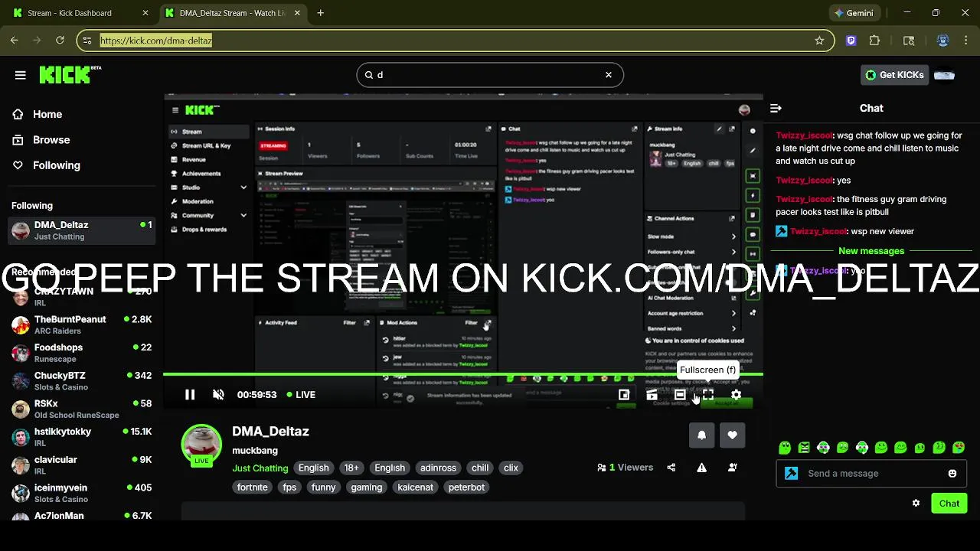The image size is (980, 551).
Task: Select the kaicenat tag
Action: click(416, 487)
